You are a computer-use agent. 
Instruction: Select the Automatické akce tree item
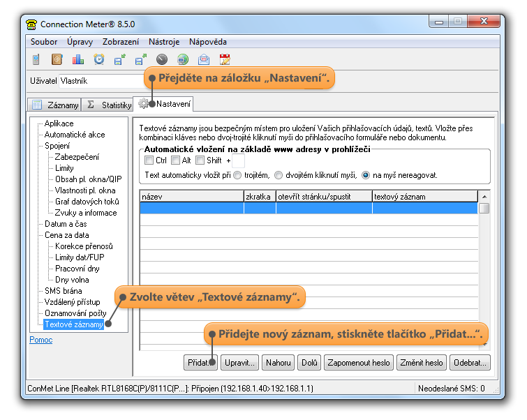[75, 135]
